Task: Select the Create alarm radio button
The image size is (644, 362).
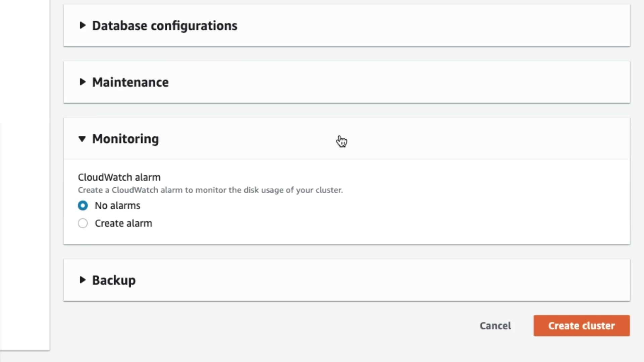Action: [x=83, y=223]
